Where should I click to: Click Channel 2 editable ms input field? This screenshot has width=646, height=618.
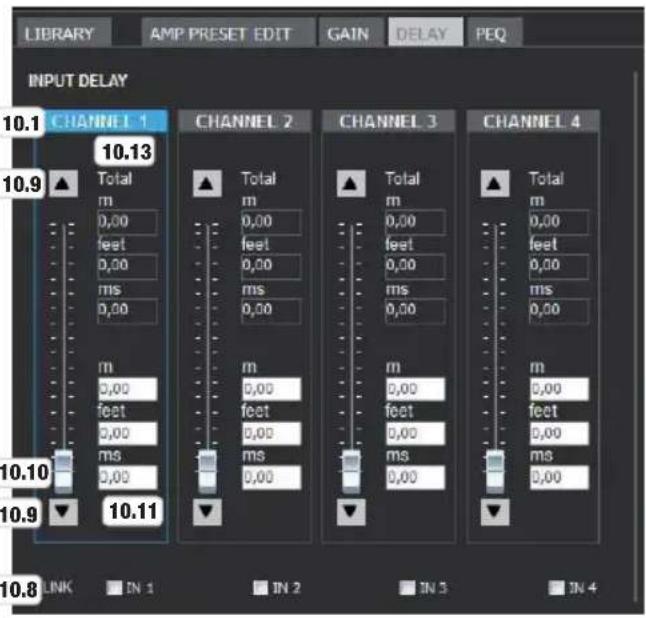click(272, 478)
